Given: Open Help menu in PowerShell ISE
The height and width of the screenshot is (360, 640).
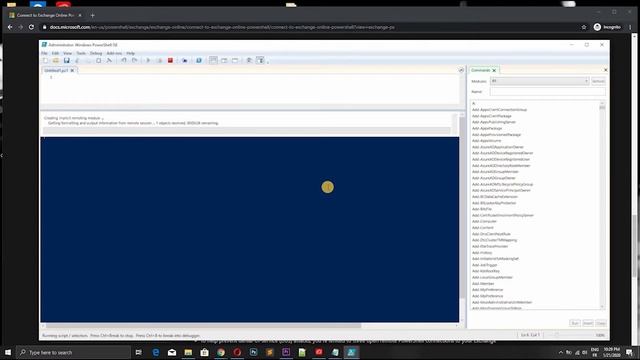Looking at the screenshot, I should [x=130, y=53].
